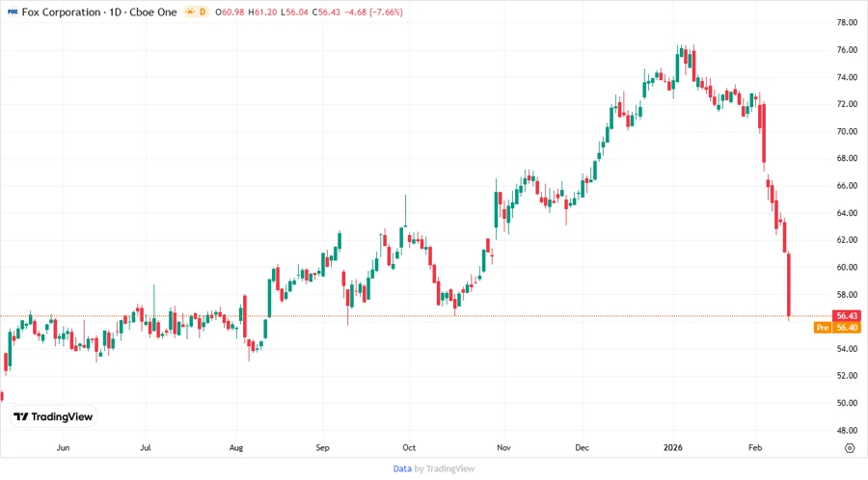Click the red 56.43 current price label

tap(847, 316)
